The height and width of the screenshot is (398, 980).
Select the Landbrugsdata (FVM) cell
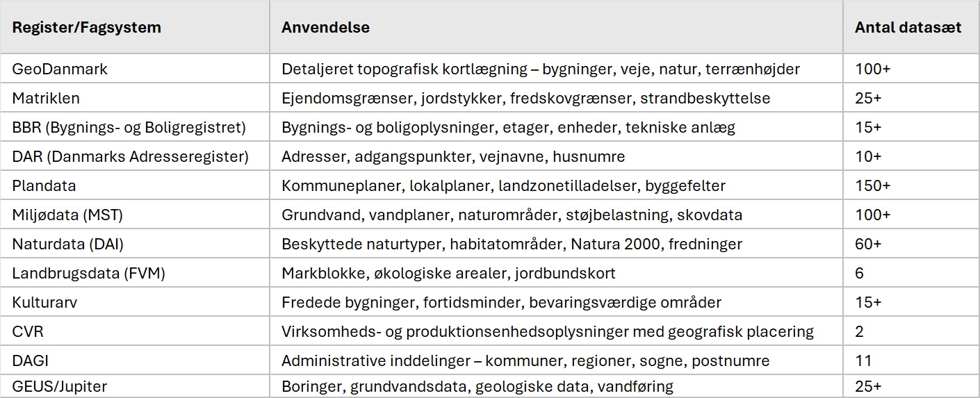click(88, 274)
